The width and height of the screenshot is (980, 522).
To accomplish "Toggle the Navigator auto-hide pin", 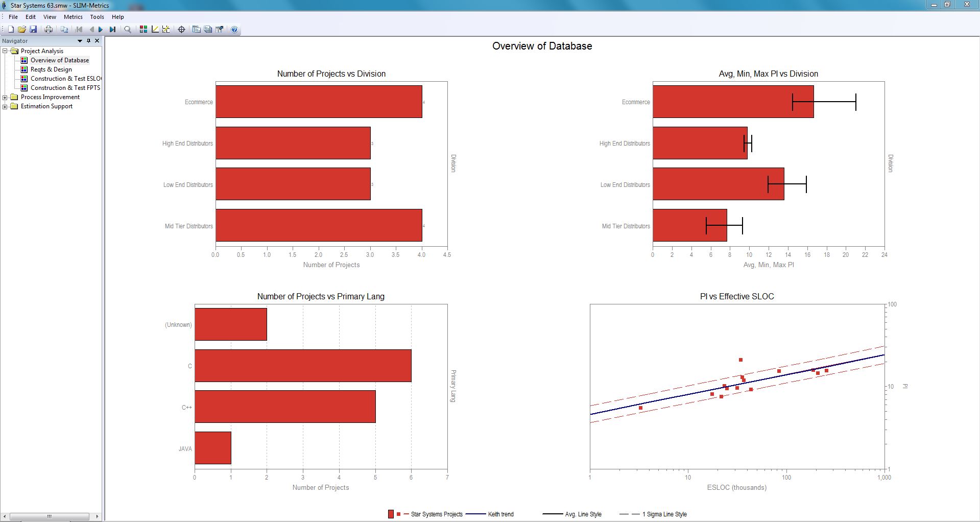I will [x=88, y=41].
